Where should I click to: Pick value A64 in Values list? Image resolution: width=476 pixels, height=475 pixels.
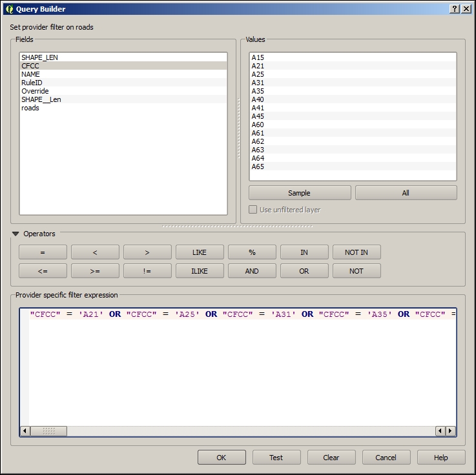pos(353,158)
